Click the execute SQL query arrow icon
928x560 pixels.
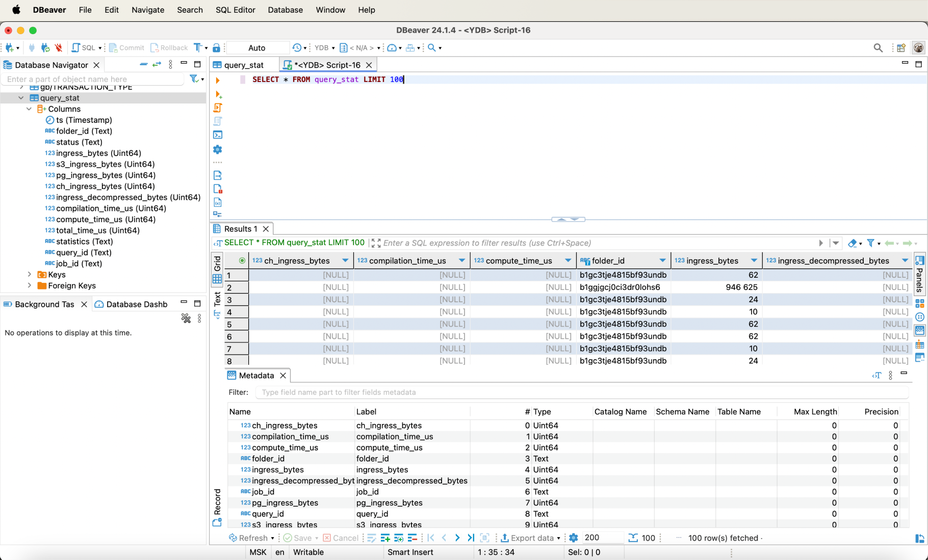(x=218, y=80)
